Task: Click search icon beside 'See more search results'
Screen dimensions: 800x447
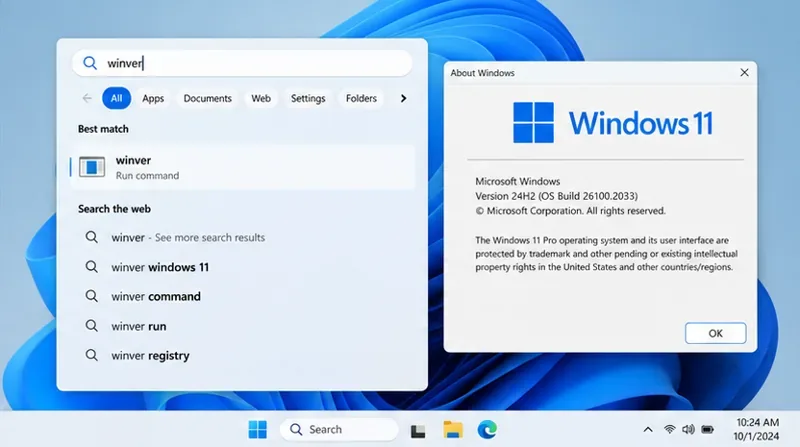Action: click(x=91, y=237)
